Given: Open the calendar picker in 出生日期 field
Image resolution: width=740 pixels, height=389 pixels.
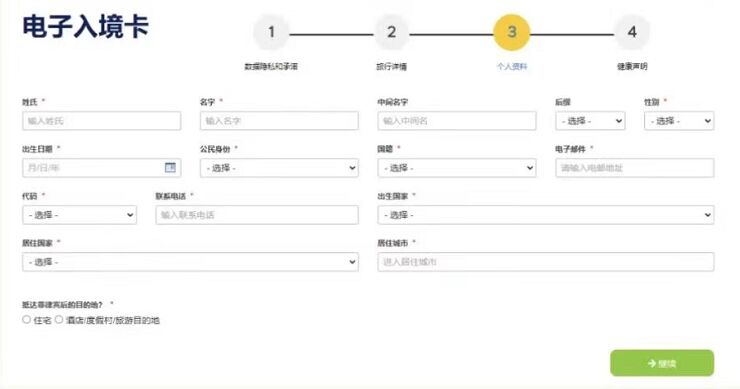Looking at the screenshot, I should tap(170, 168).
